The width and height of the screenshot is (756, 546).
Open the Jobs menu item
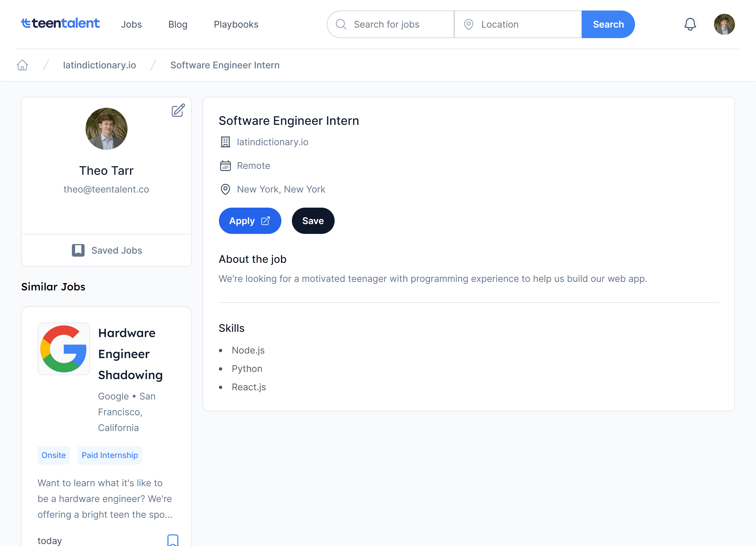pyautogui.click(x=131, y=24)
